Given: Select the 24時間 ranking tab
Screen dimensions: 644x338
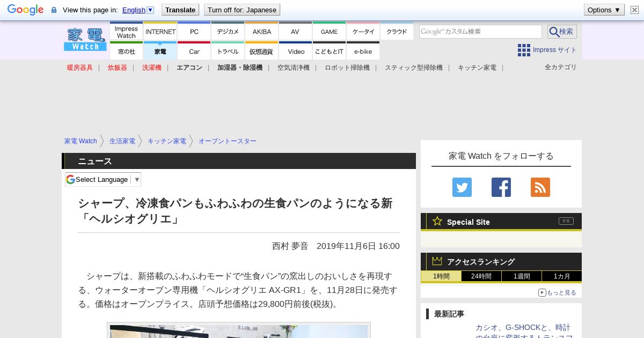Looking at the screenshot, I should pos(481,276).
